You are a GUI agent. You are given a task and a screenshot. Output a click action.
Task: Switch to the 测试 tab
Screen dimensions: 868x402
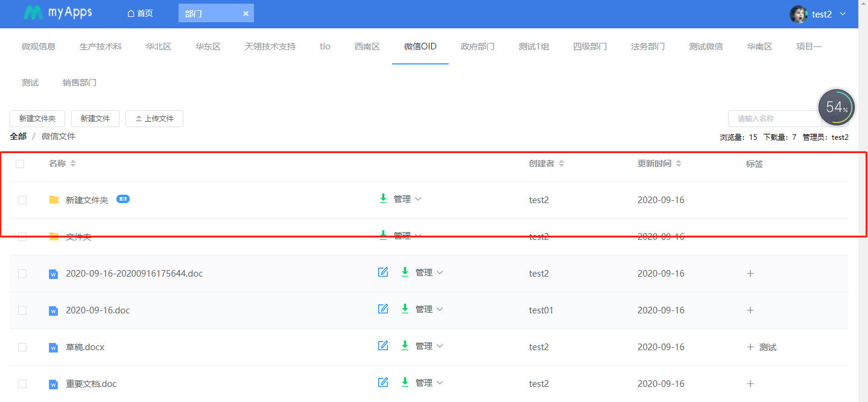(x=30, y=83)
